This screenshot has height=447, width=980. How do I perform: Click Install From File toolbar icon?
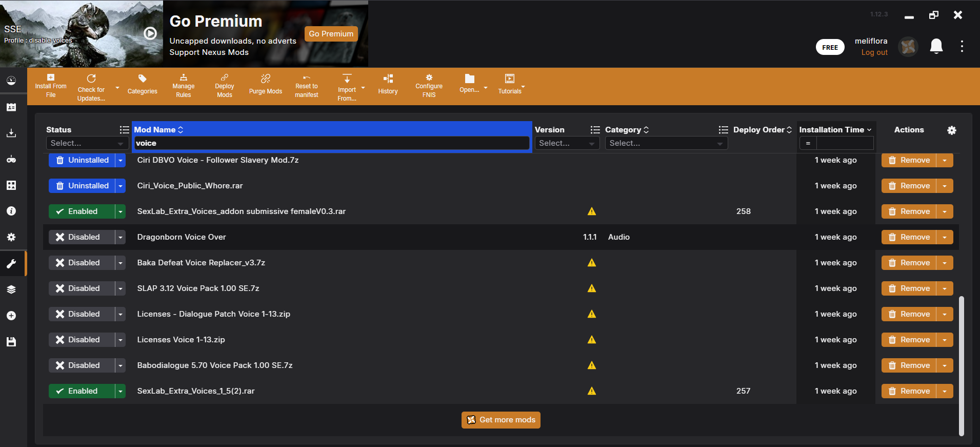coord(50,86)
